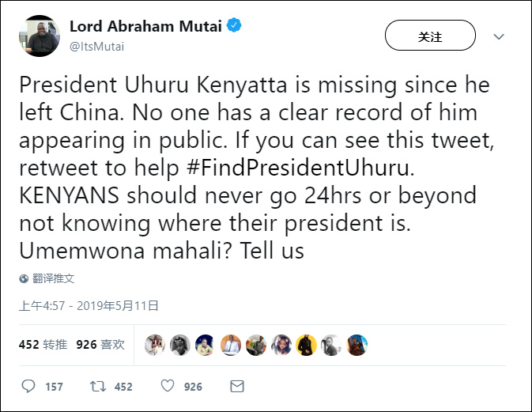Image resolution: width=532 pixels, height=412 pixels.
Task: View the 926 喜欢 likes list
Action: tap(100, 345)
